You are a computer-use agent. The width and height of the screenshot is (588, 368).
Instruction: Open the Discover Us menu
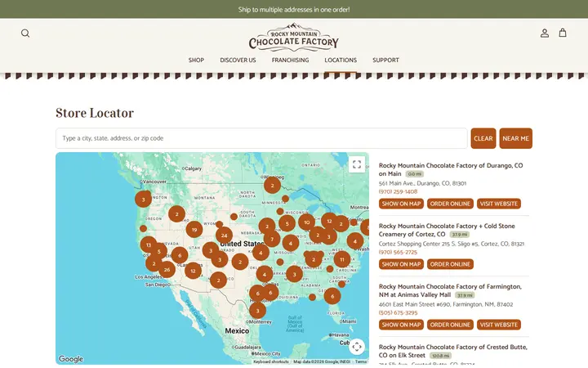pyautogui.click(x=238, y=60)
